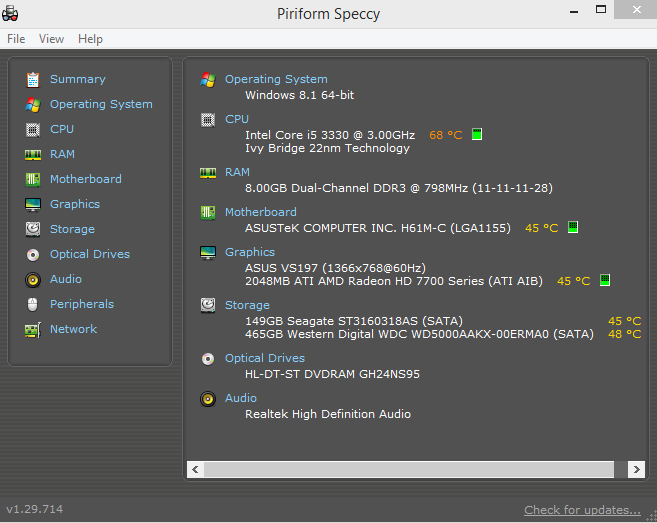
Task: Click the RAM stick icon in sidebar
Action: pos(33,155)
